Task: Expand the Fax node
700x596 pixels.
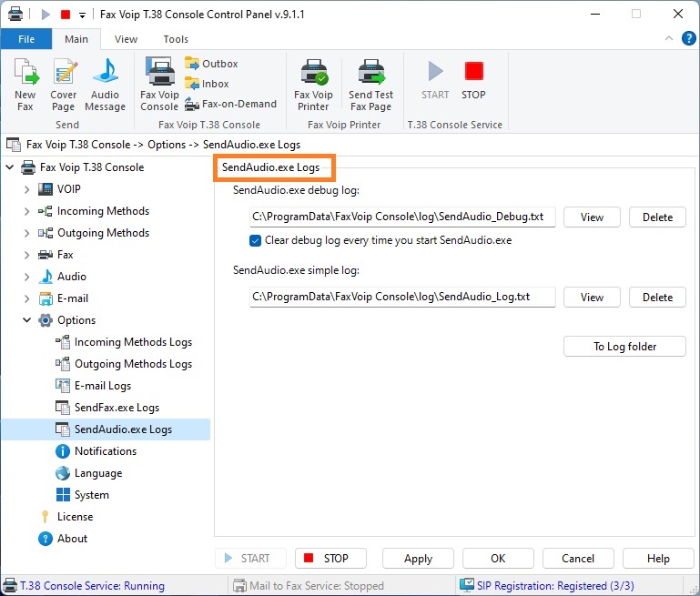Action: pyautogui.click(x=26, y=255)
